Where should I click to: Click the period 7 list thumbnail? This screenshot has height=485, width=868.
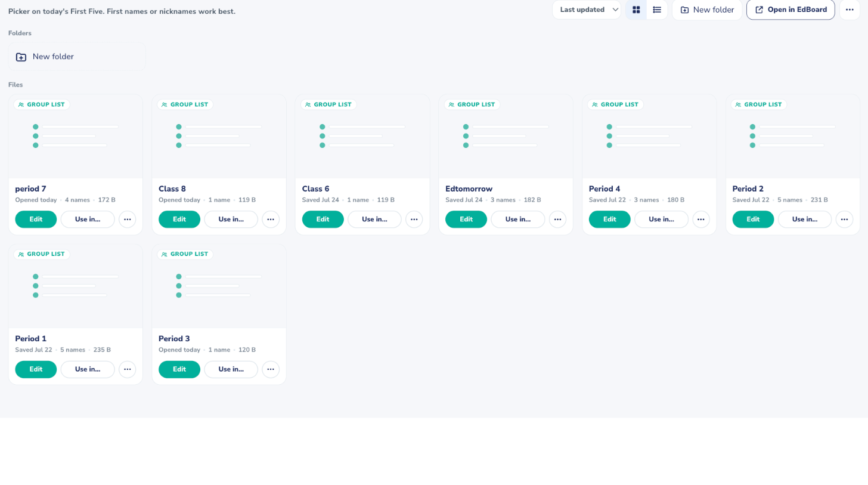76,136
